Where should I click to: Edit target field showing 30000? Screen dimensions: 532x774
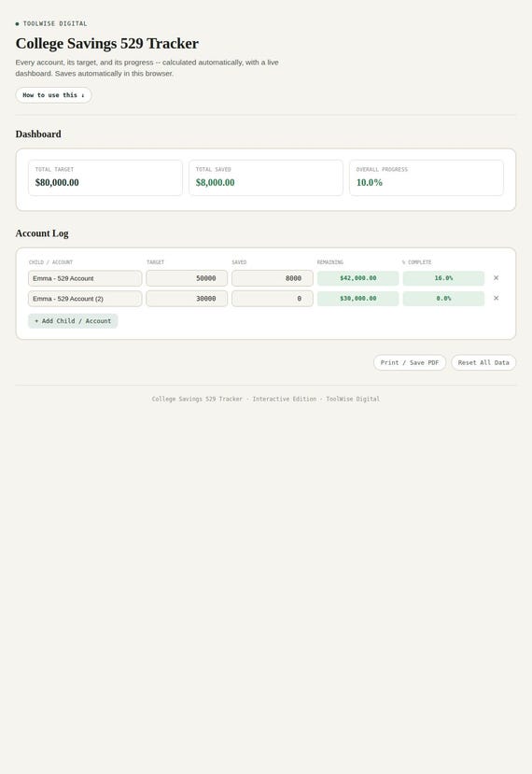coord(187,299)
